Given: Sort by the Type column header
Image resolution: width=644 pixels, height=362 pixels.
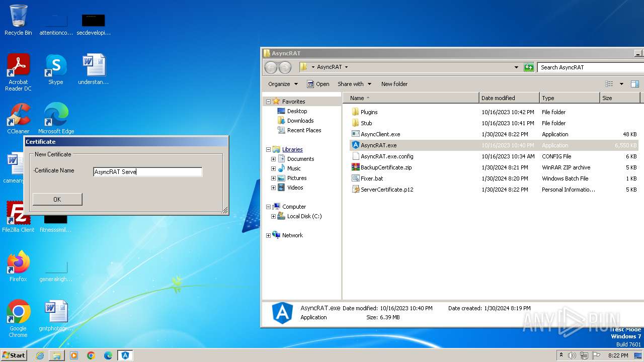Looking at the screenshot, I should click(x=570, y=98).
